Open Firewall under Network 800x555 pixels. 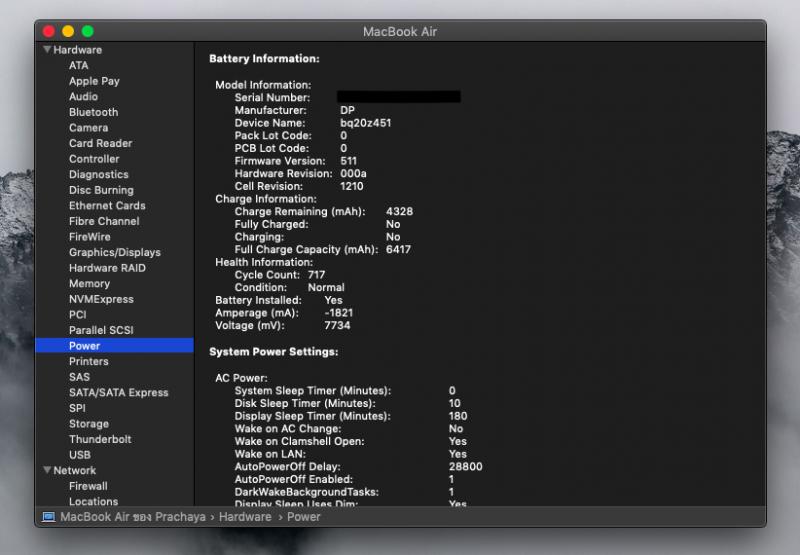(88, 486)
